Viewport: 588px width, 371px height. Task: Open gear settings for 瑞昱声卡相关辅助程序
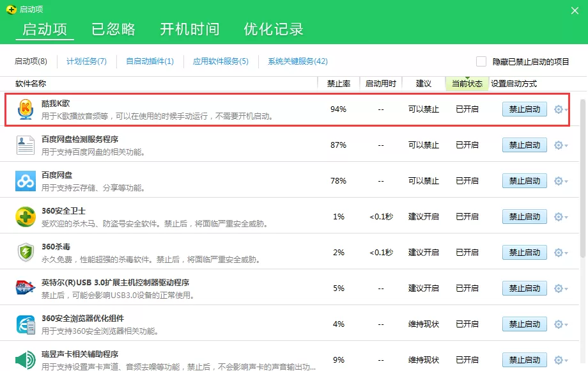click(x=561, y=360)
